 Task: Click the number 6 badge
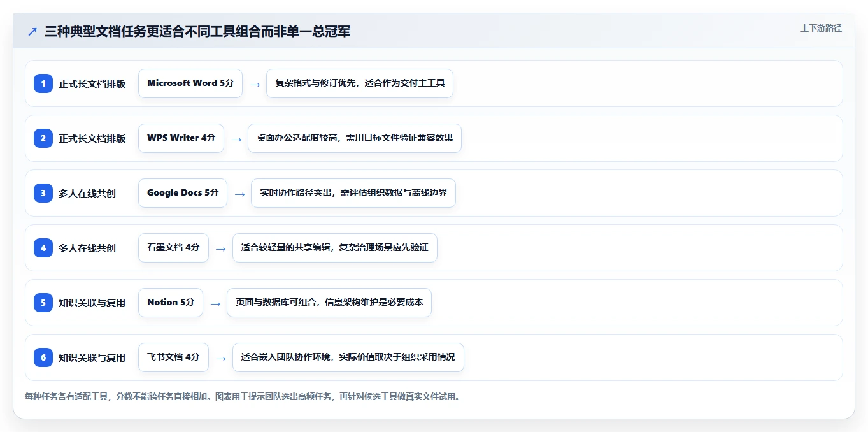pyautogui.click(x=43, y=357)
